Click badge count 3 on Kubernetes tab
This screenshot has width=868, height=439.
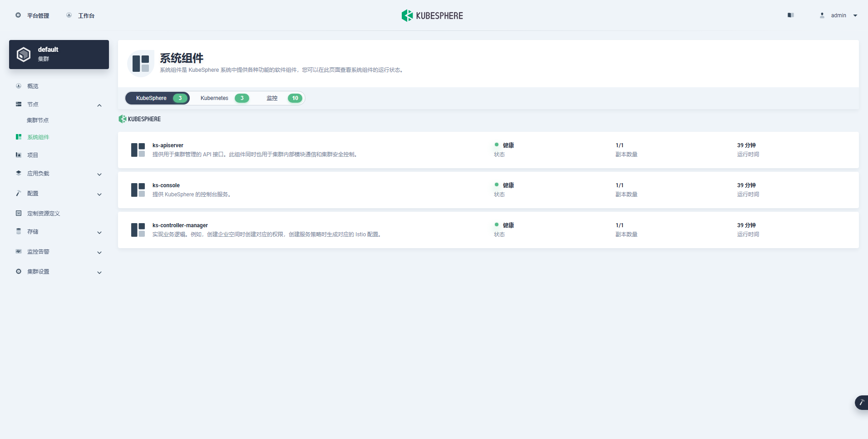click(242, 98)
